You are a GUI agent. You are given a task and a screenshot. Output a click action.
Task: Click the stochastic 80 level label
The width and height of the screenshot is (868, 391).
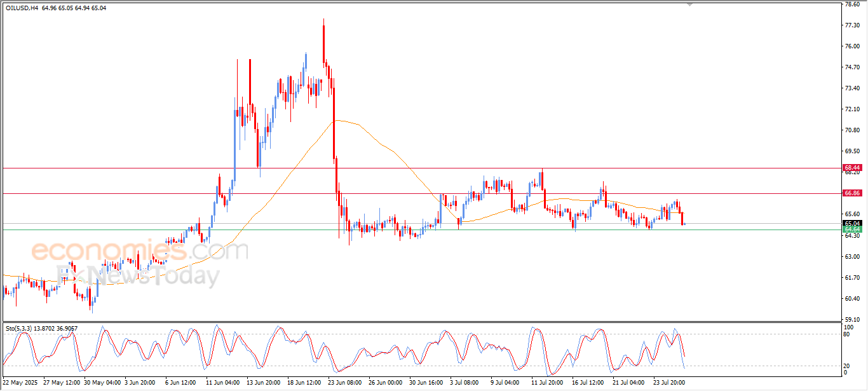(x=848, y=334)
